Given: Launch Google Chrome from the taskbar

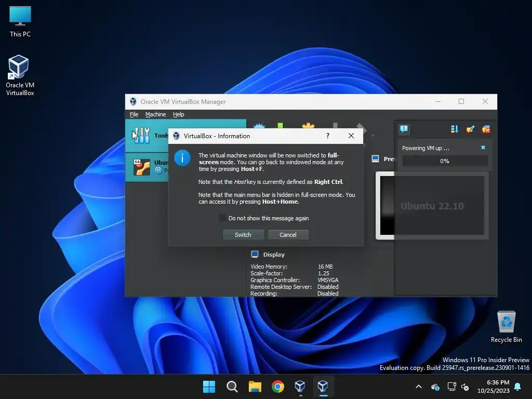Looking at the screenshot, I should (x=277, y=387).
